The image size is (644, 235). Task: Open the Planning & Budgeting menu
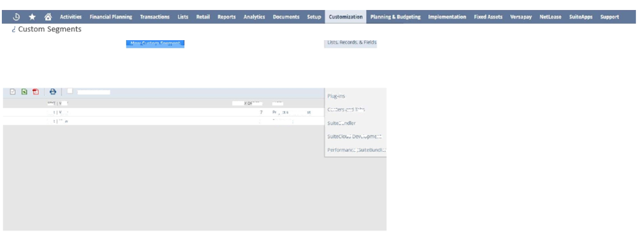(x=395, y=17)
